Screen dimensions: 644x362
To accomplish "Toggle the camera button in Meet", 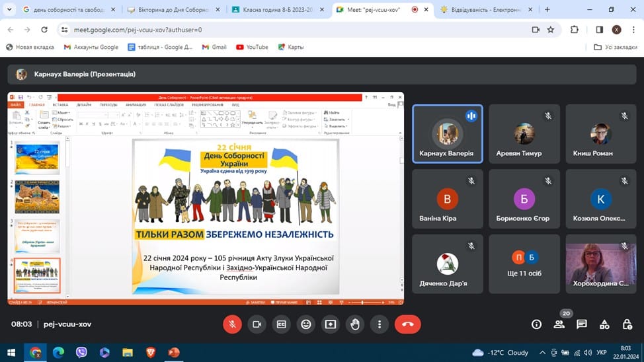I will click(x=257, y=324).
